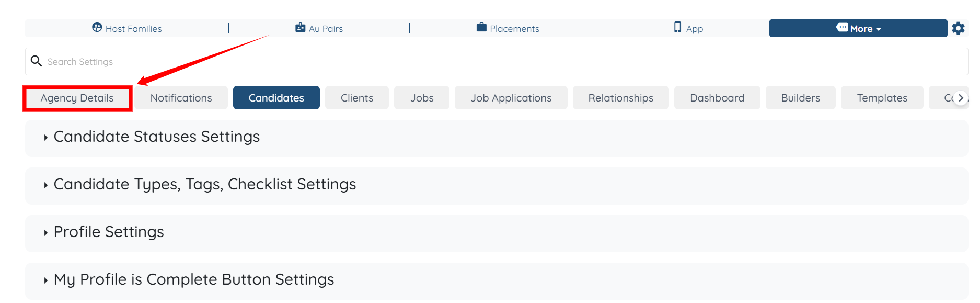Image resolution: width=980 pixels, height=303 pixels.
Task: Switch to the Agency Details tab
Action: click(77, 98)
